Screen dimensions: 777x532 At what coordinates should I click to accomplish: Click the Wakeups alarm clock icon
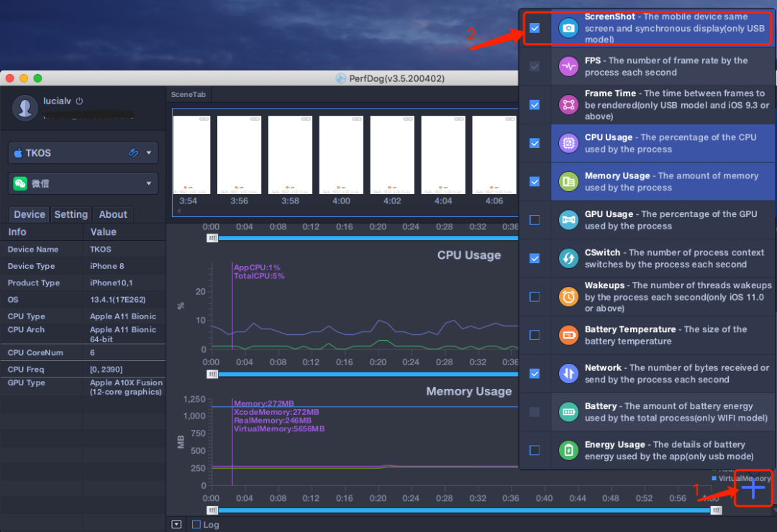pyautogui.click(x=569, y=297)
